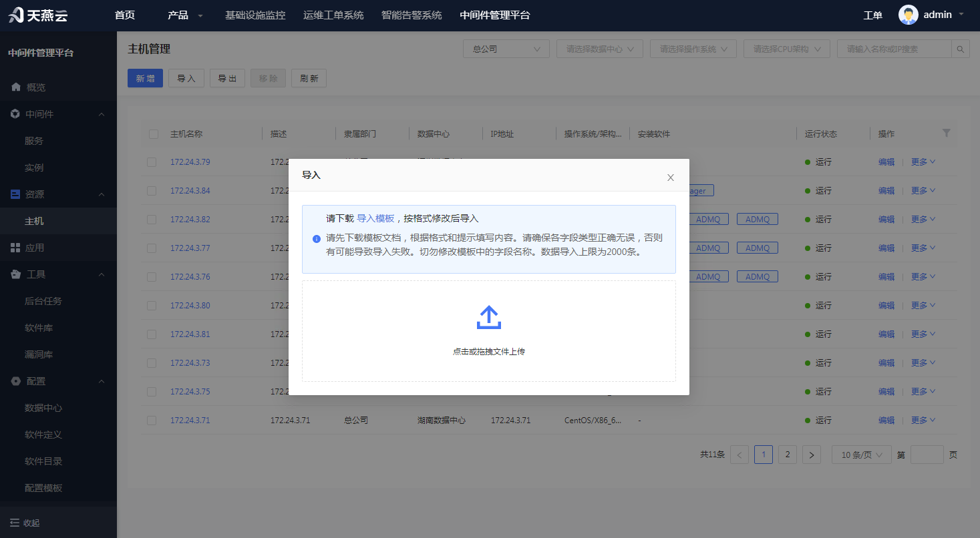Open 工单 in the top bar
Screen dimensions: 980x538
[x=872, y=15]
